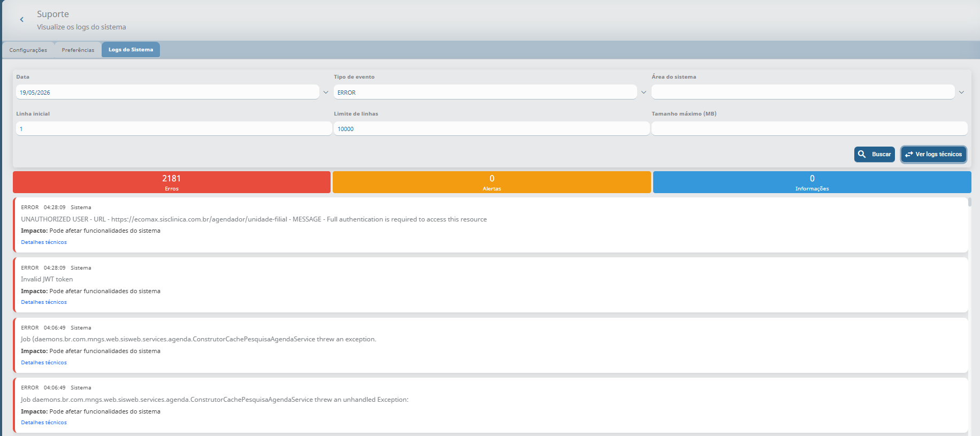Click 'Visualize os logs do sistema' subtitle
The width and height of the screenshot is (980, 436).
81,27
